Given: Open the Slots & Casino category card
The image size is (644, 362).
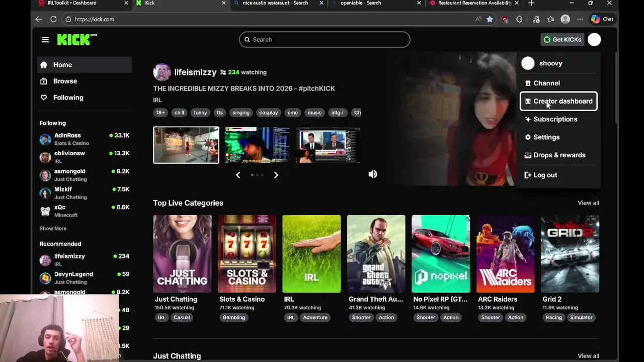Looking at the screenshot, I should tap(247, 254).
